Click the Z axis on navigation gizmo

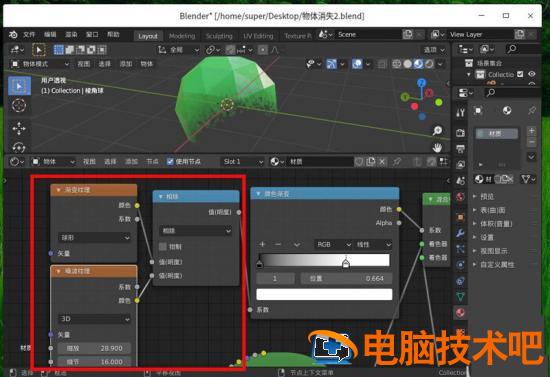coord(421,83)
